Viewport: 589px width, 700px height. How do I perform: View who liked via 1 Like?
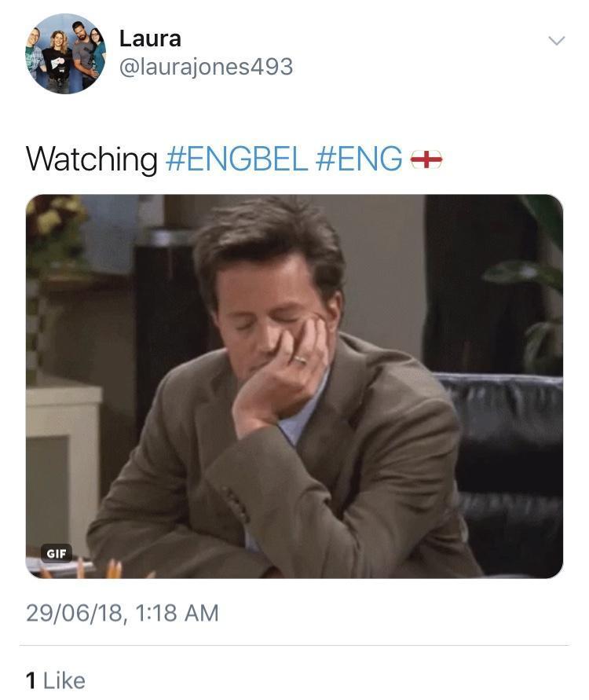coord(55,681)
